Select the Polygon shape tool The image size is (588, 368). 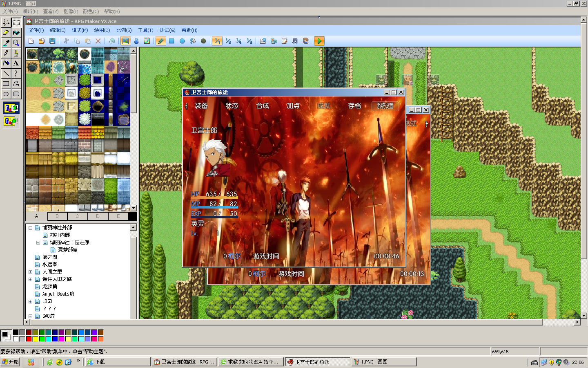(x=16, y=83)
